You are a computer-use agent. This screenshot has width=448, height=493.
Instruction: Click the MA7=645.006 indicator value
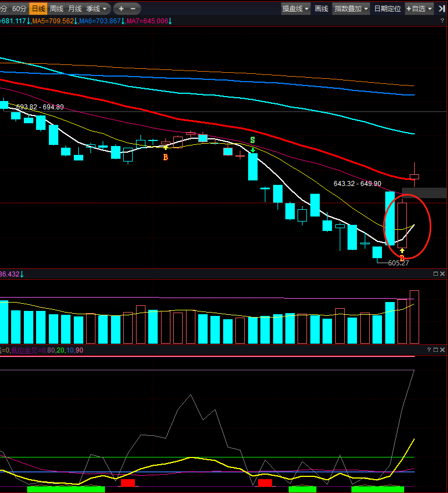pos(147,21)
